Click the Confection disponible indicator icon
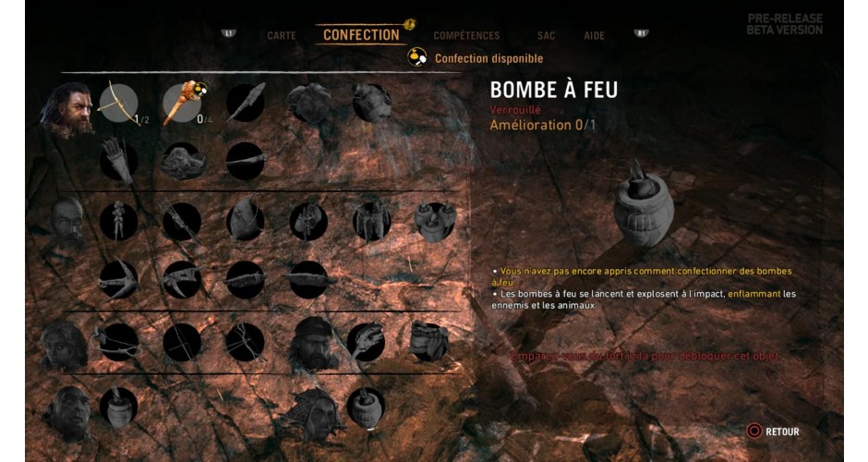This screenshot has height=462, width=868. pos(416,57)
